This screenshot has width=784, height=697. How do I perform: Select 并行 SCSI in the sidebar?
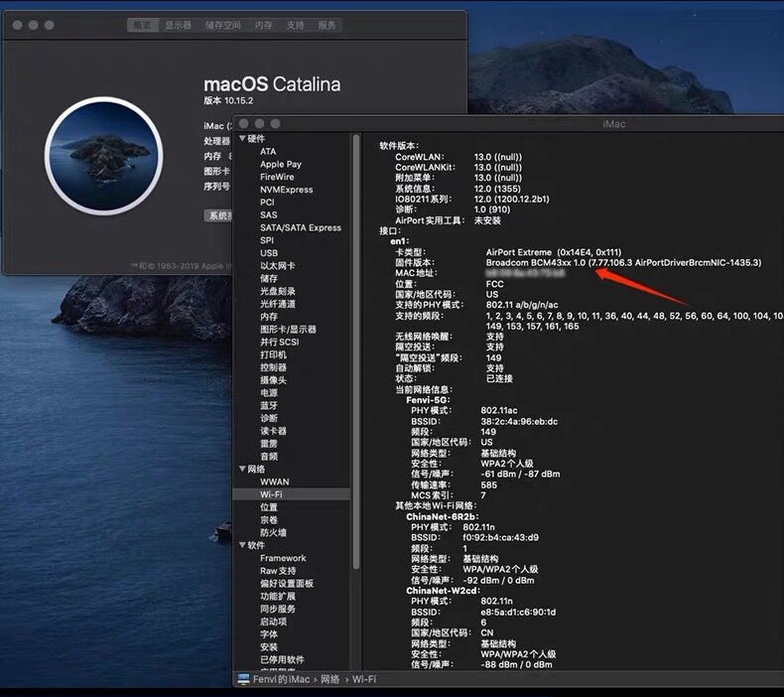tap(279, 342)
